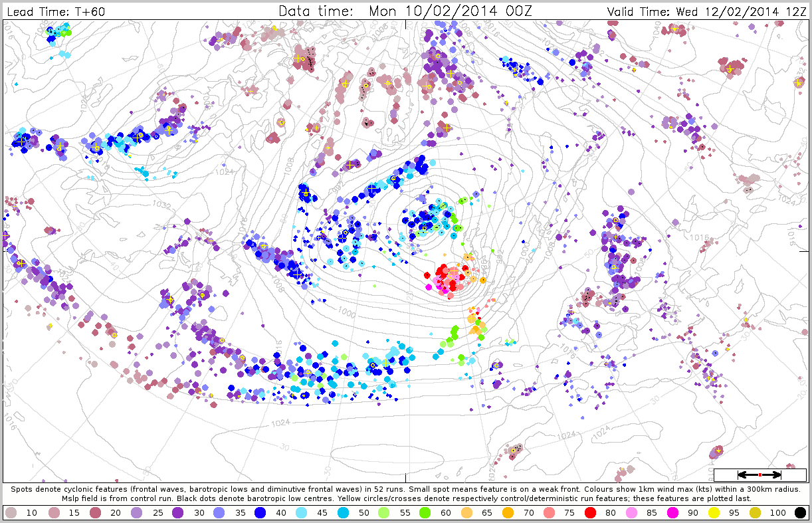Click the 'Data time: Mon 10/02/2014 00Z' title
This screenshot has width=812, height=523.
click(405, 11)
